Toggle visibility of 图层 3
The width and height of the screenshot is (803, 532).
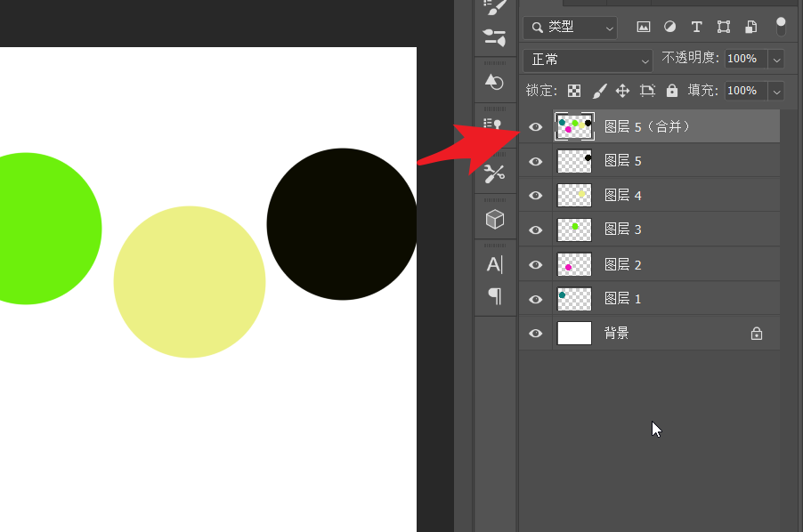click(536, 230)
